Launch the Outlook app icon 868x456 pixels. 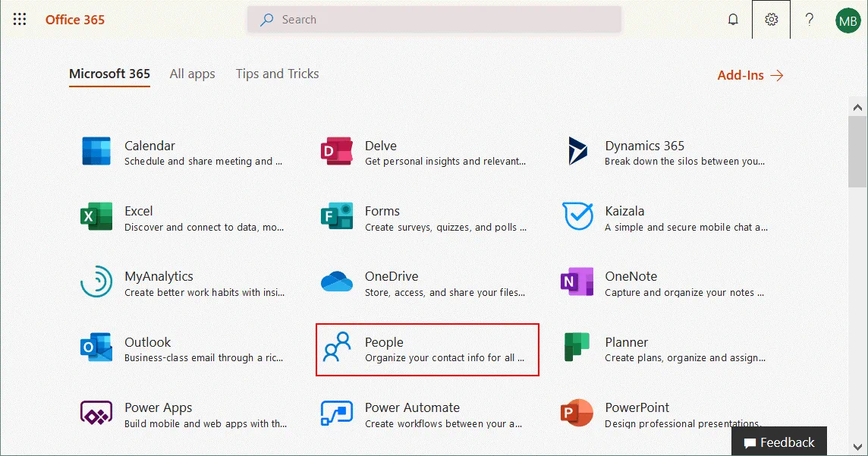click(x=96, y=348)
